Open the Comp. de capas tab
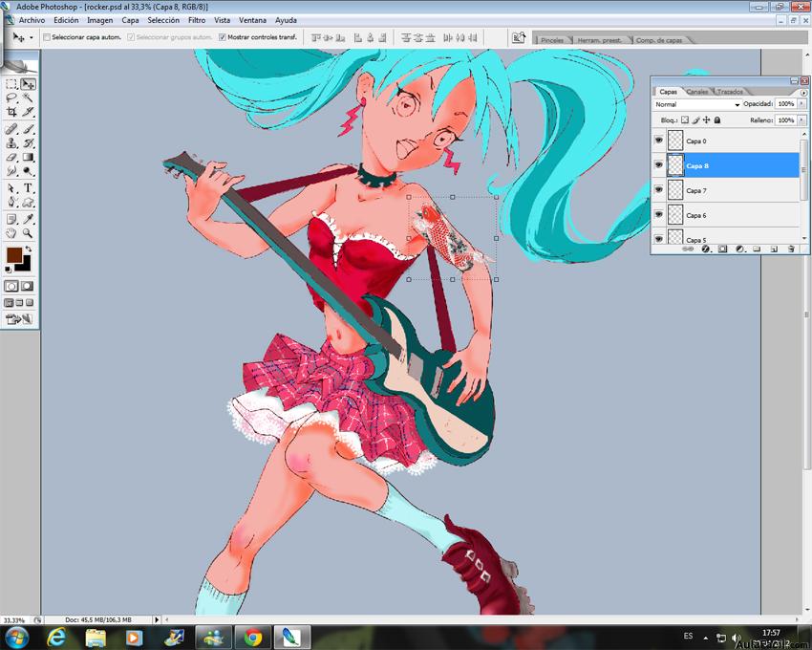 pos(659,40)
